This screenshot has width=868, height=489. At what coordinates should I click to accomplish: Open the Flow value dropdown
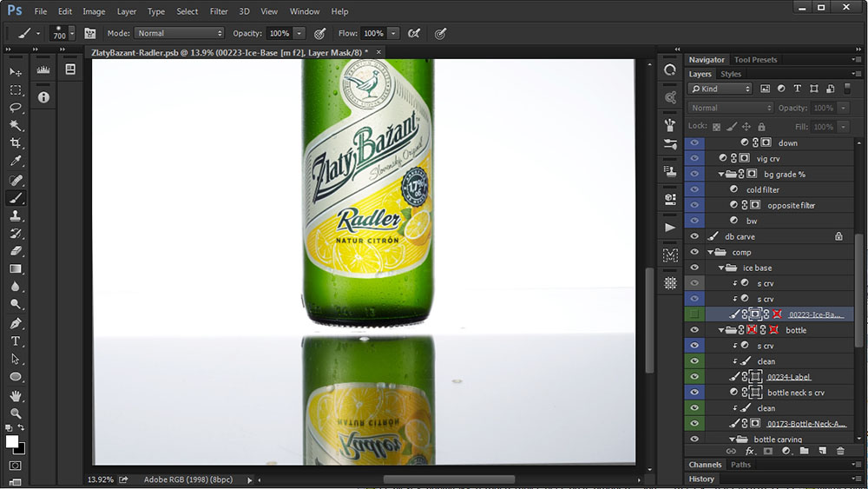click(393, 33)
